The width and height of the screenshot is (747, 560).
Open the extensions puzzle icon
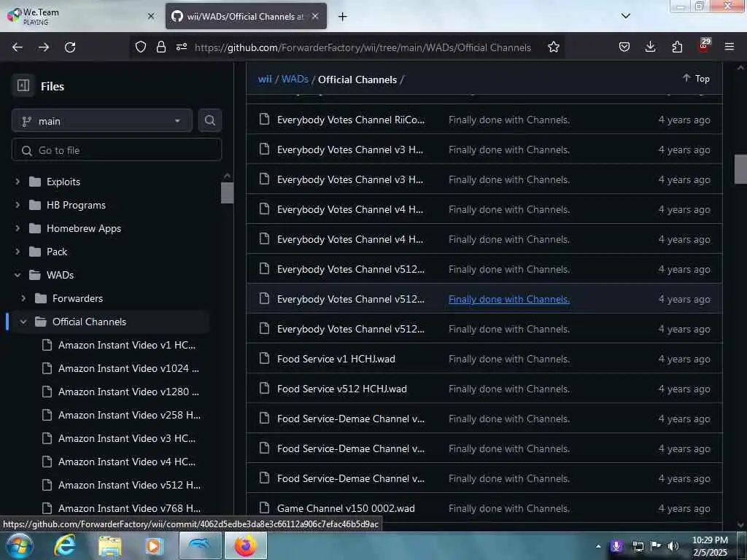click(x=677, y=47)
